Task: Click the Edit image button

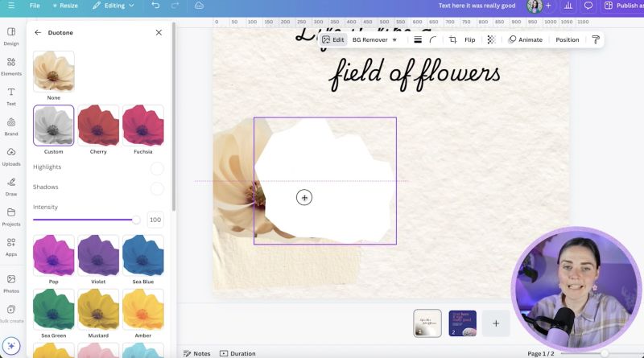Action: [x=333, y=40]
